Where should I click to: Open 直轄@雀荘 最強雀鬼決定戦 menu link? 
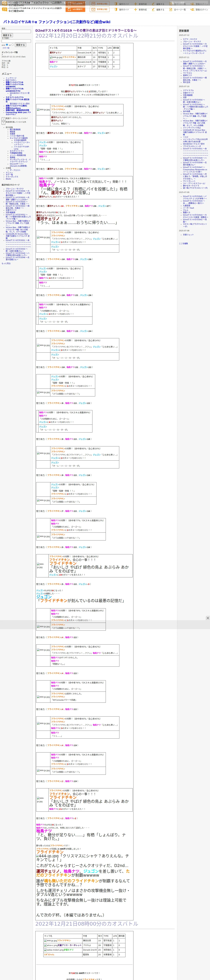tap(17, 110)
